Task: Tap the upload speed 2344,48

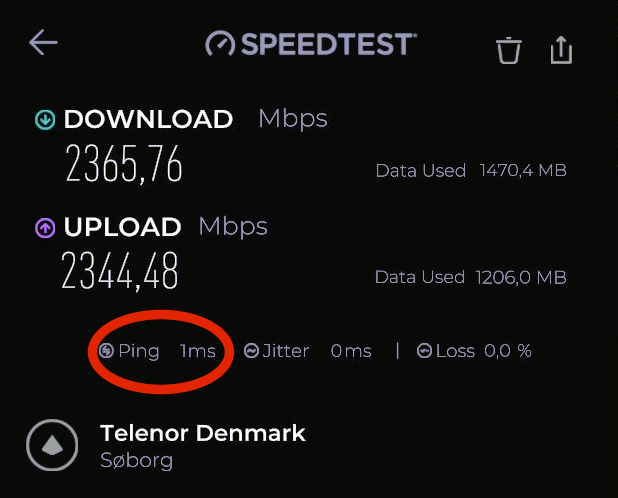Action: tap(120, 270)
